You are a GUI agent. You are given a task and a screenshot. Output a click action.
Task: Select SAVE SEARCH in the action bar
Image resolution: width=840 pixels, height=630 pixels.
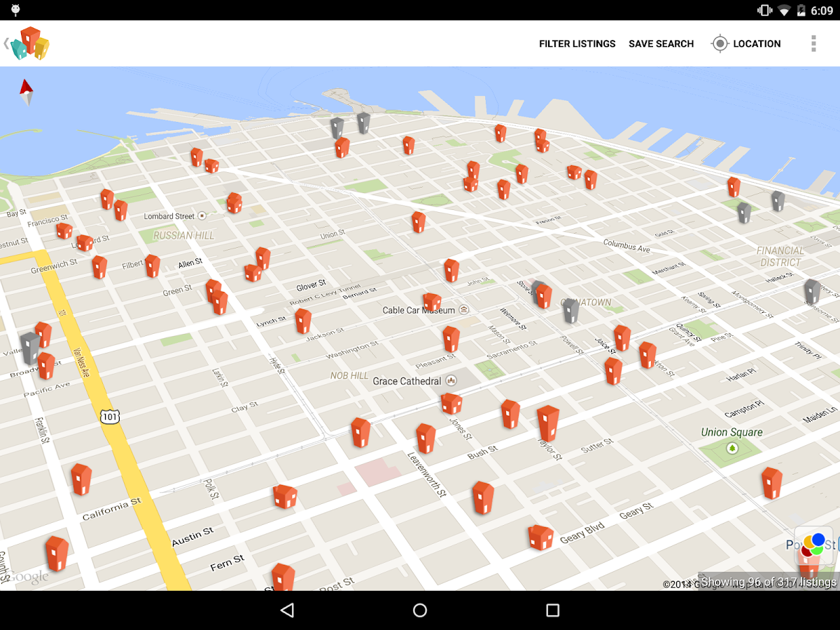(x=661, y=43)
